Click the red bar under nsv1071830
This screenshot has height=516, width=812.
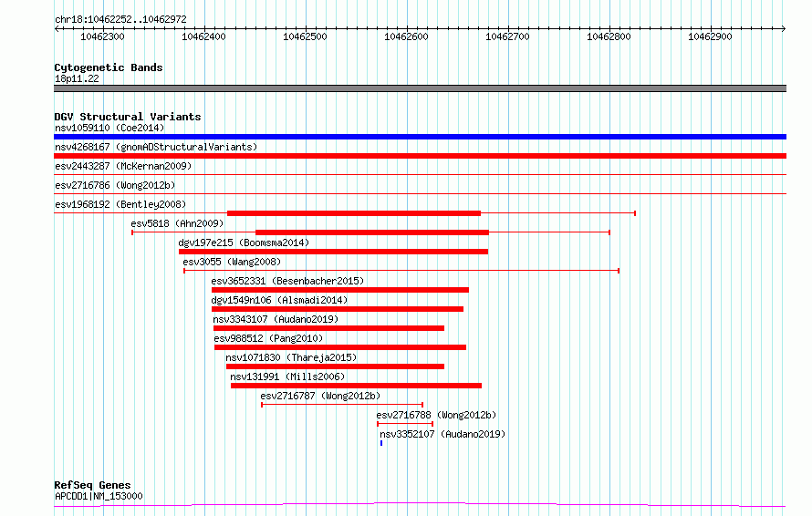tap(335, 366)
